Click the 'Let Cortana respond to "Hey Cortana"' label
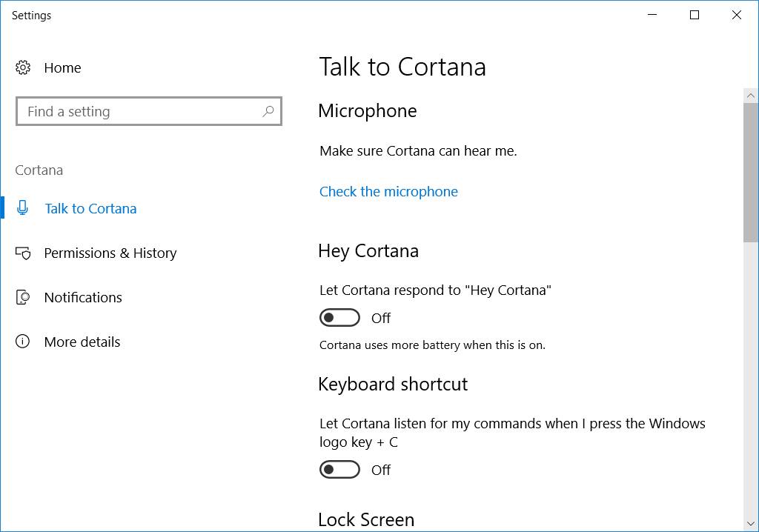Screen dimensions: 759x532 [x=435, y=290]
